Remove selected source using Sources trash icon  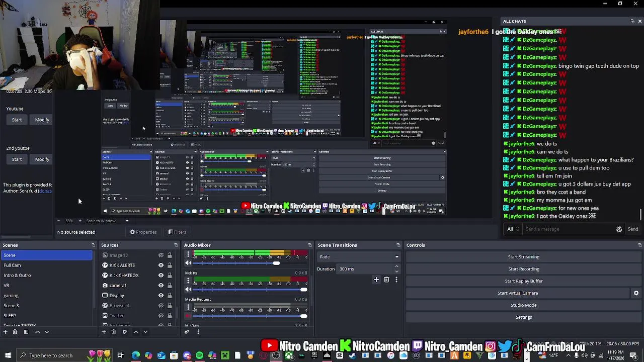(114, 332)
